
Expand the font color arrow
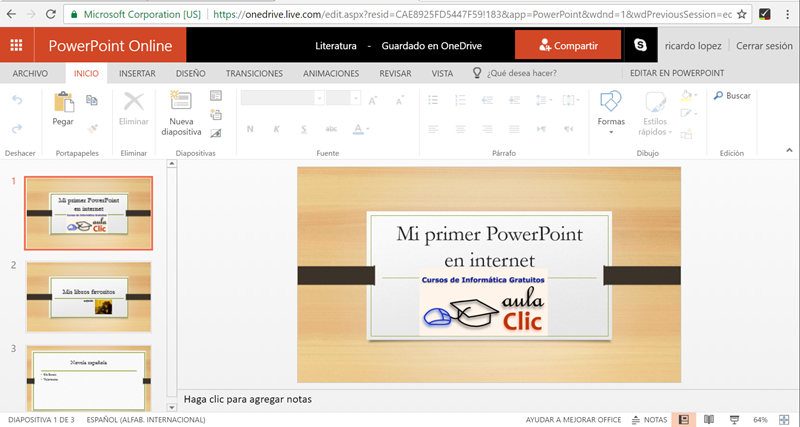point(368,129)
